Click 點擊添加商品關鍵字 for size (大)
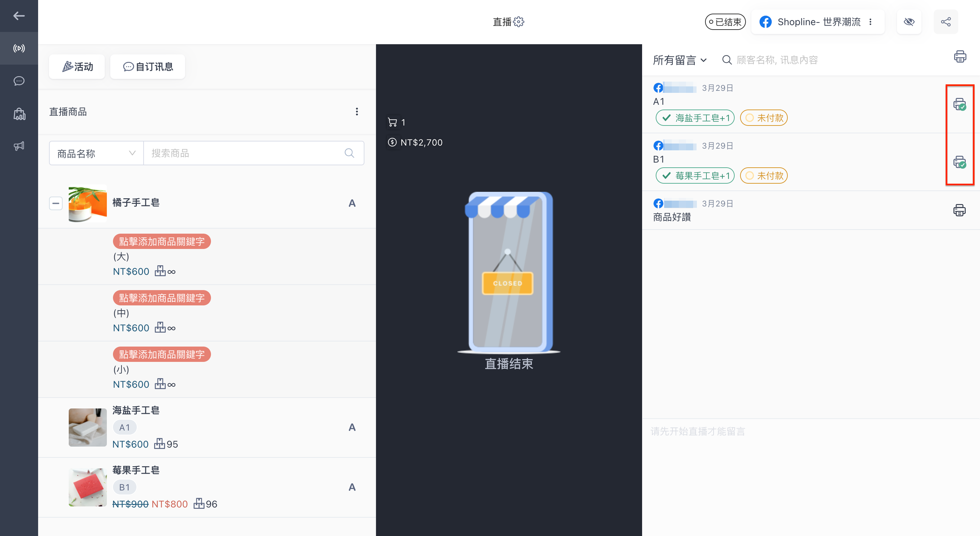 [162, 241]
